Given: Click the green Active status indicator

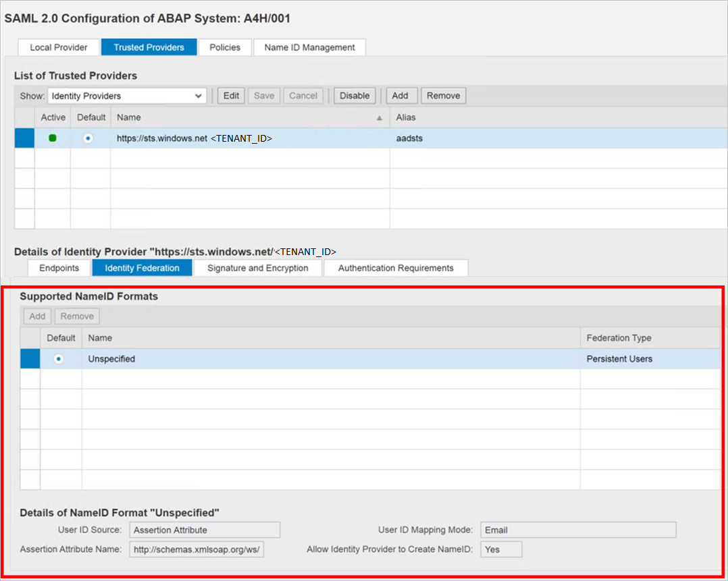Looking at the screenshot, I should click(x=53, y=138).
